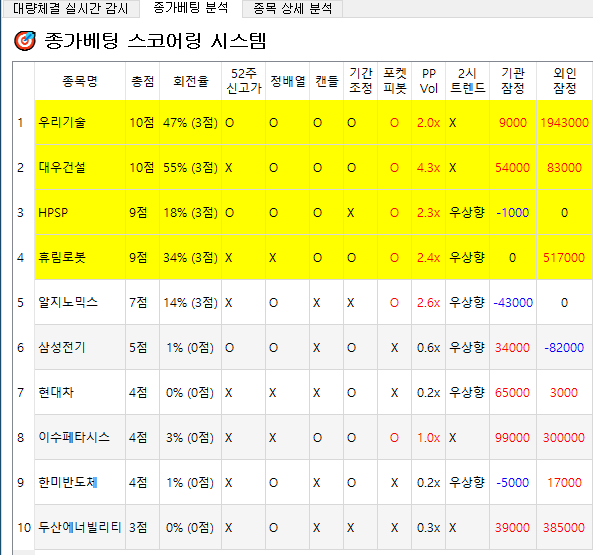Screen dimensions: 593x555
Task: Click row header number 10
Action: click(23, 527)
